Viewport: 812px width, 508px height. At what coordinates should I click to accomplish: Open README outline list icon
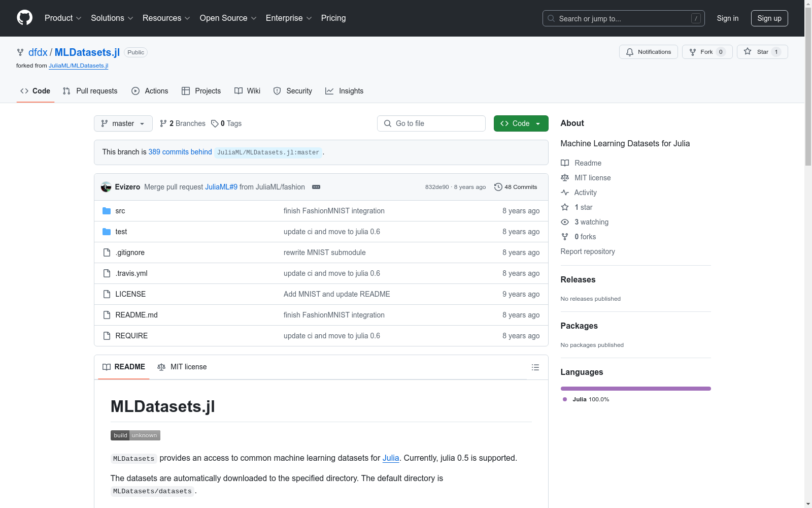tap(535, 367)
